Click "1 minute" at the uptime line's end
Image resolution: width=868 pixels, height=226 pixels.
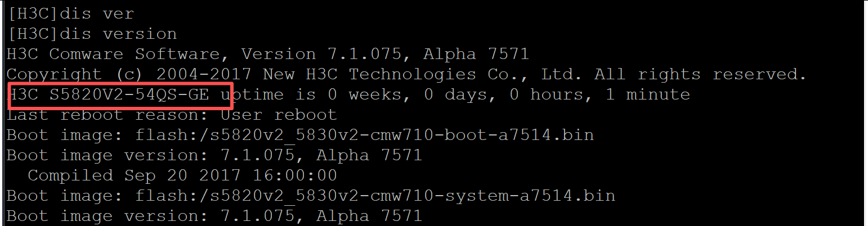(647, 94)
